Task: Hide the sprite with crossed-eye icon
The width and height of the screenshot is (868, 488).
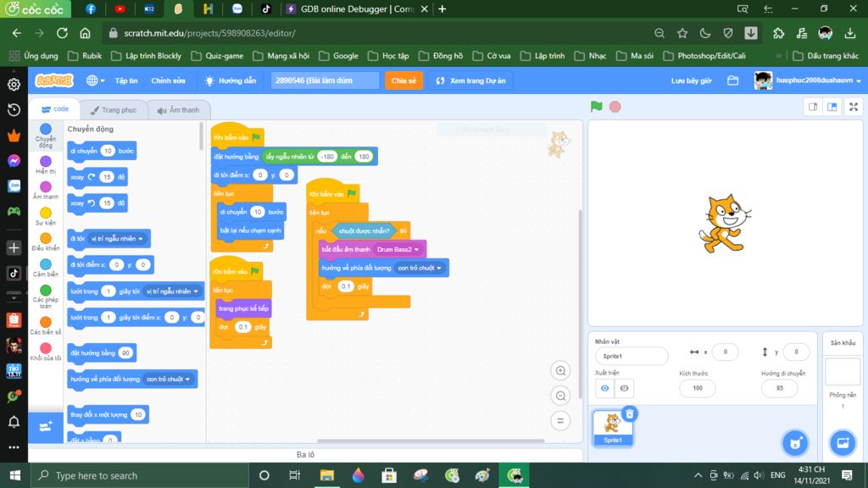Action: (624, 388)
